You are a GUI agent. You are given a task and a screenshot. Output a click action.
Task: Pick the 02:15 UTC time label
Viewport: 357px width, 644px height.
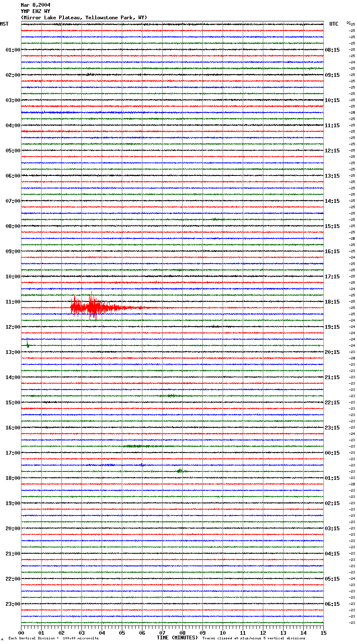coord(332,503)
